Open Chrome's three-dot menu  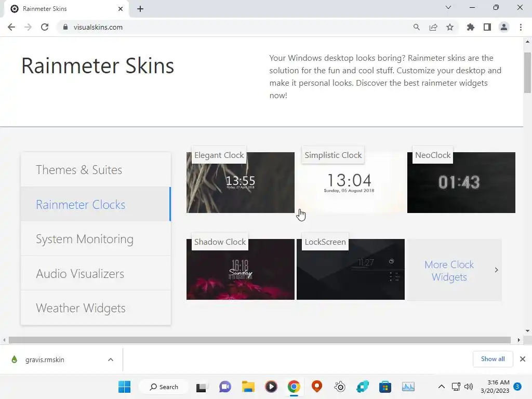pos(521,27)
